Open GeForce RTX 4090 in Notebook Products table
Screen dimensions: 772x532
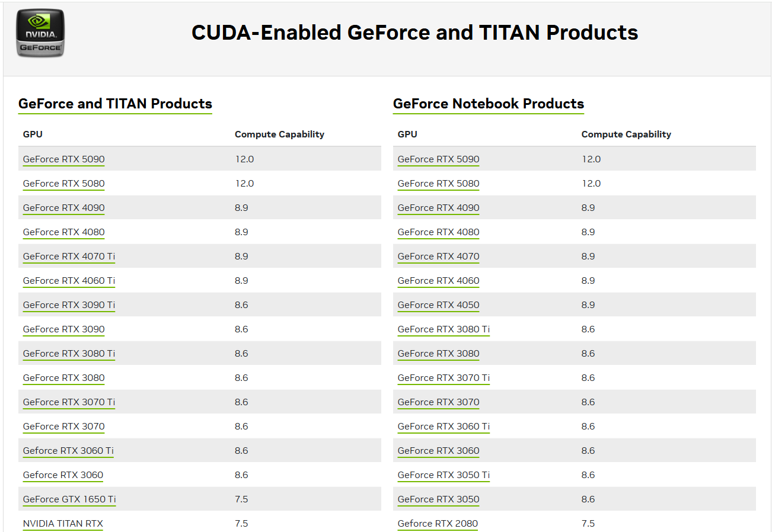coord(438,207)
